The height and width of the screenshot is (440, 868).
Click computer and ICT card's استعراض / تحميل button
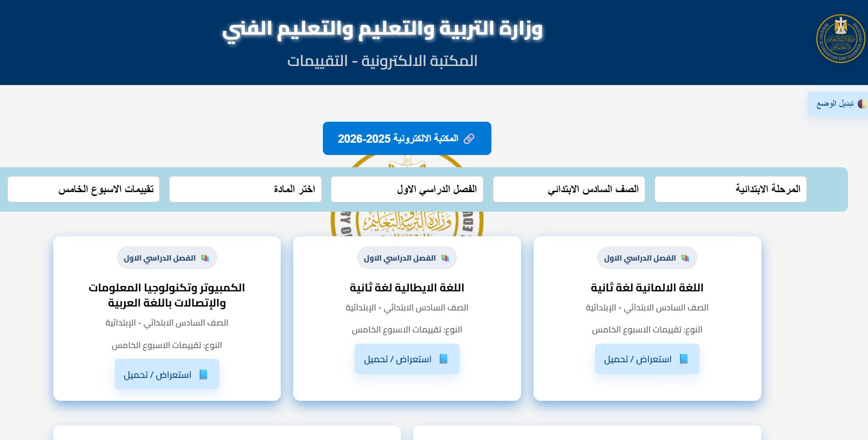click(167, 374)
